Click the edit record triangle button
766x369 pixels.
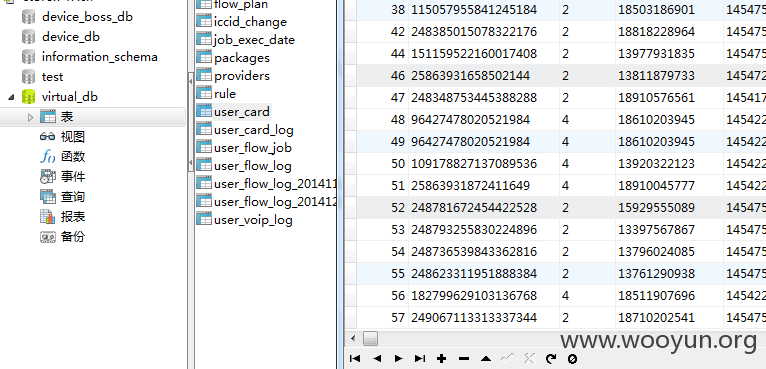(x=486, y=359)
